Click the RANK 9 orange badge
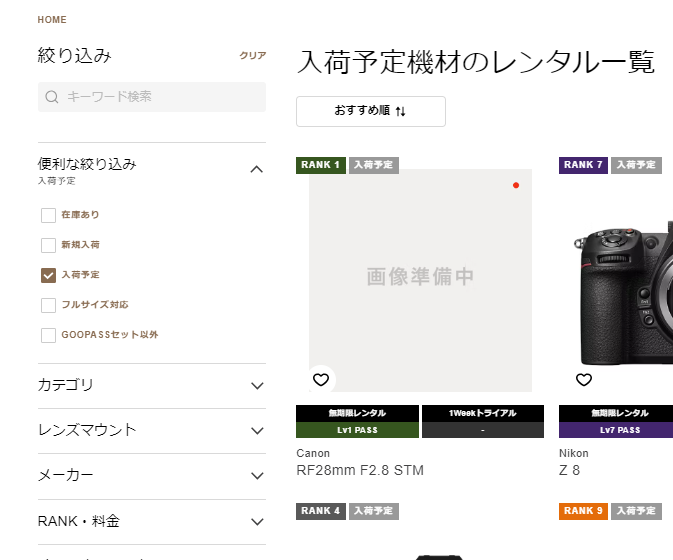Viewport: 673px width, 560px height. click(x=583, y=511)
